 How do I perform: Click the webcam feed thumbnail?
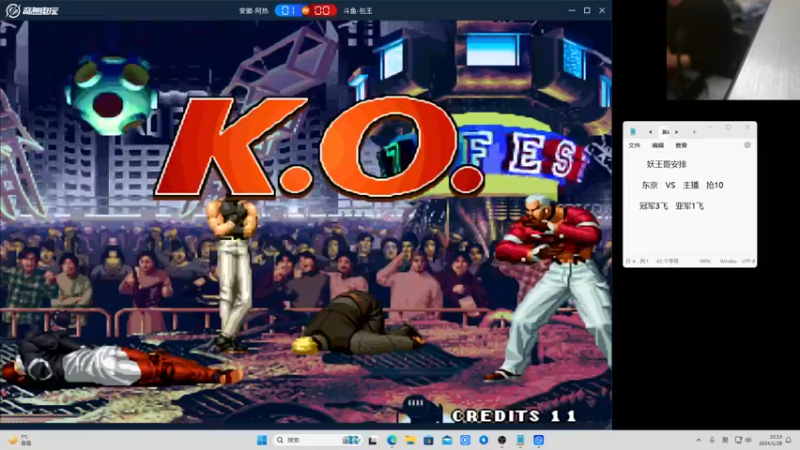733,49
